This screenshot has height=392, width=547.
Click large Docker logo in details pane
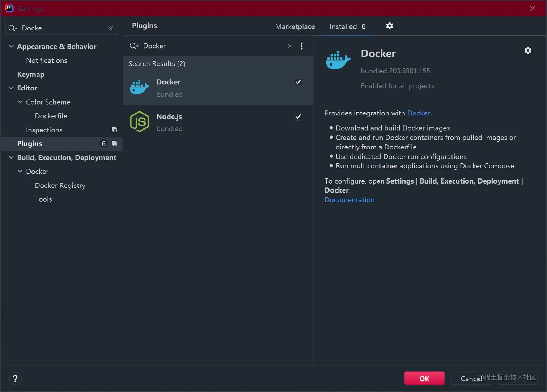click(338, 60)
